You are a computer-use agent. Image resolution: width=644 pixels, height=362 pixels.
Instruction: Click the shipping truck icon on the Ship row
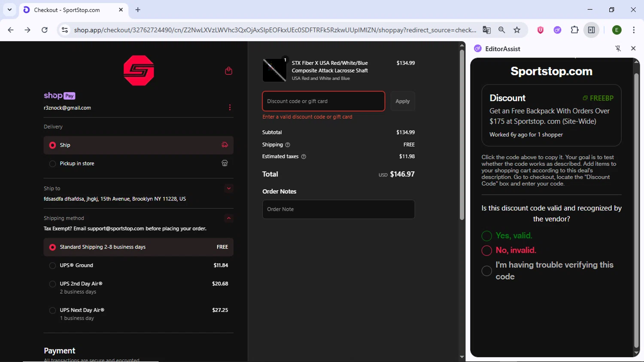coord(225,145)
